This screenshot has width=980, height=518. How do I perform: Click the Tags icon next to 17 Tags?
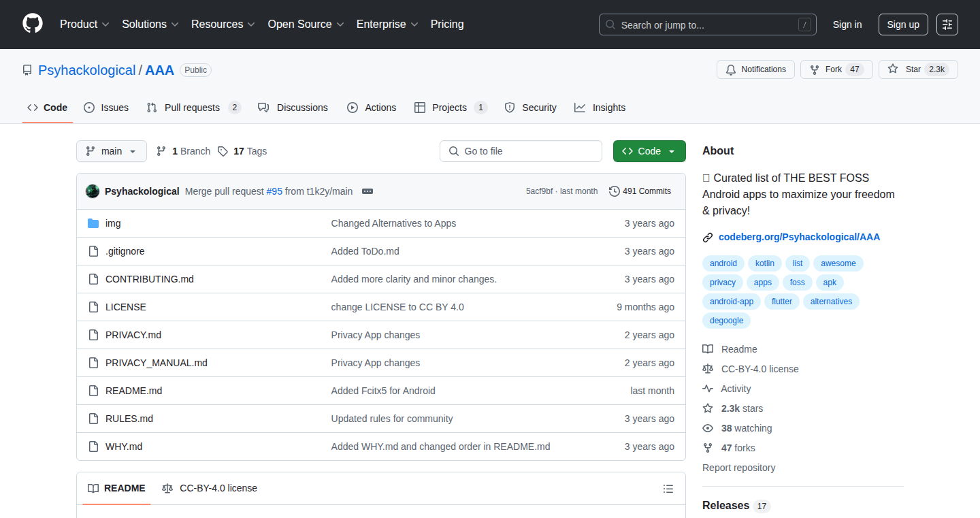223,151
